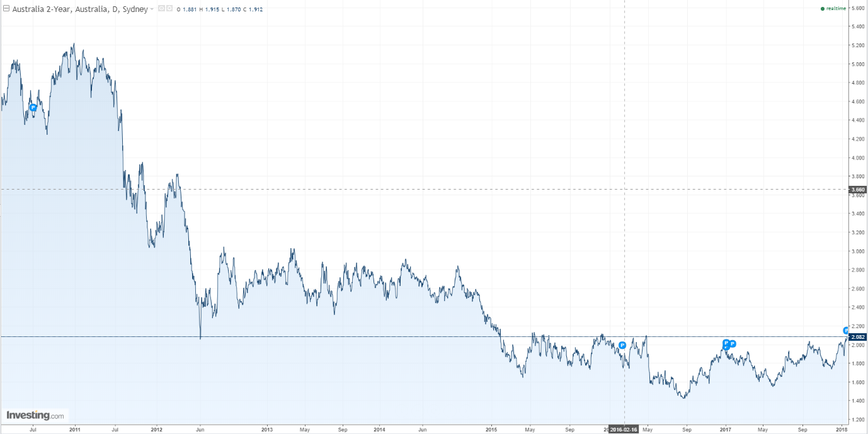Image resolution: width=868 pixels, height=434 pixels.
Task: Open the P marker beside the 2016-02-16 crosshair
Action: [x=622, y=345]
